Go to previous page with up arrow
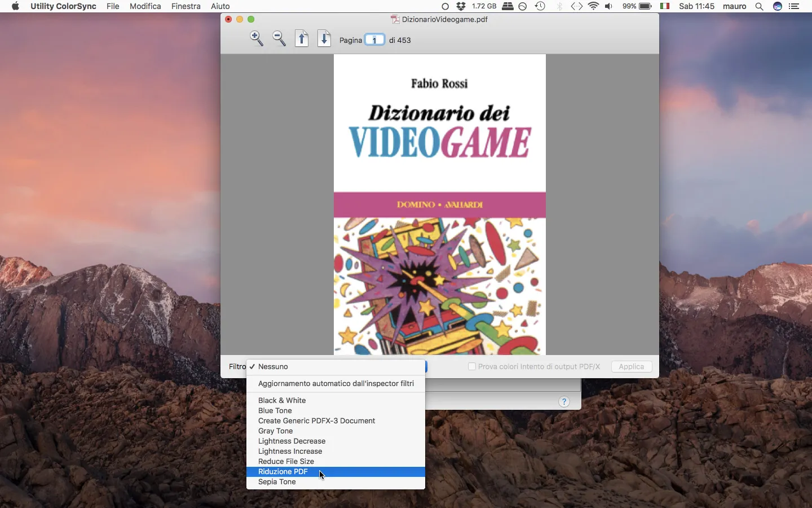Image resolution: width=812 pixels, height=508 pixels. [x=302, y=39]
